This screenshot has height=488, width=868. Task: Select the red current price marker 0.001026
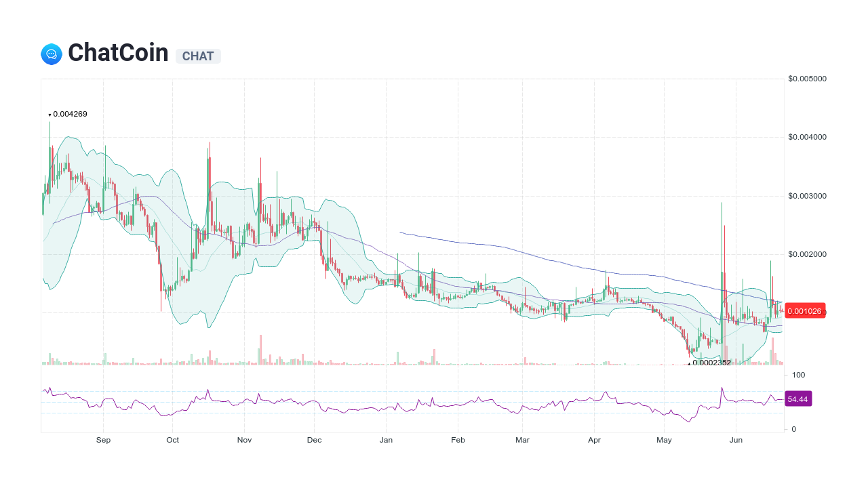point(805,311)
